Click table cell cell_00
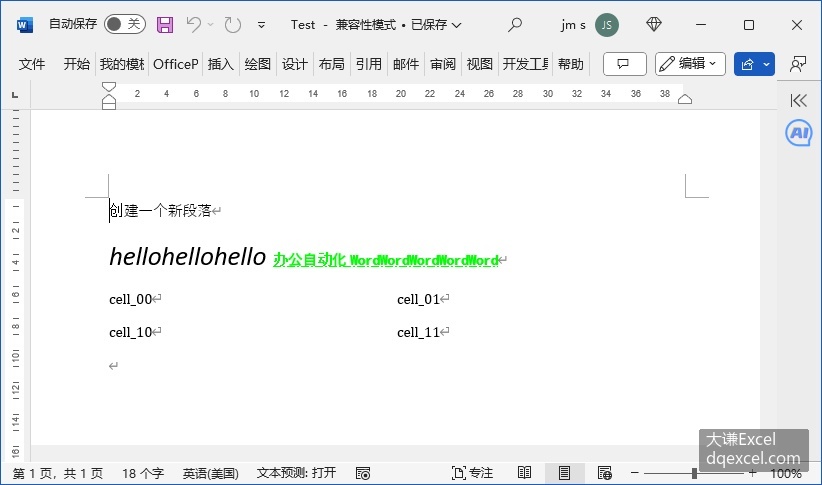 pyautogui.click(x=131, y=299)
